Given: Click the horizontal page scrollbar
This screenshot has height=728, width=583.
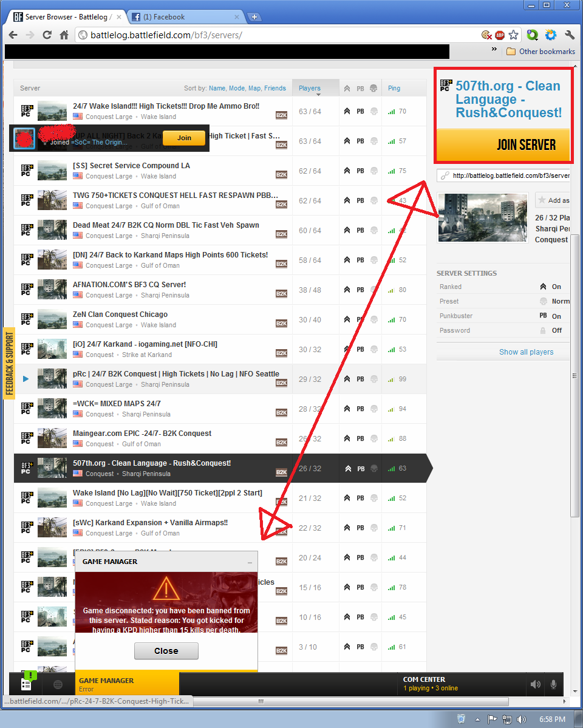Looking at the screenshot, I should point(351,701).
